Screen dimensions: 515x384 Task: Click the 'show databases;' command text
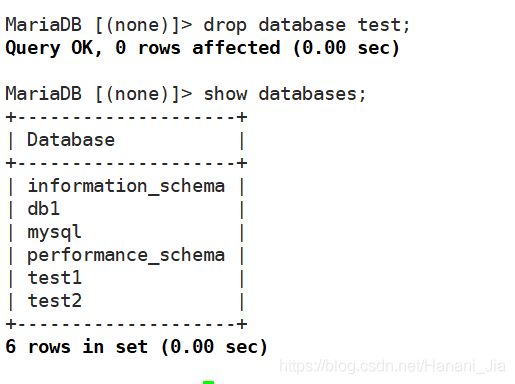(x=285, y=94)
